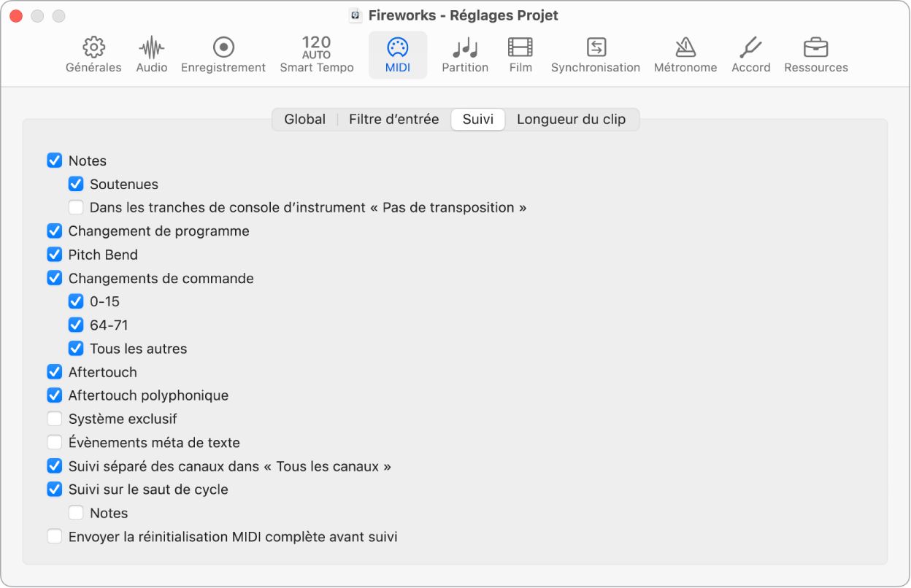Image resolution: width=911 pixels, height=588 pixels.
Task: Uncheck the top-level Notes checkbox
Action: (x=55, y=160)
